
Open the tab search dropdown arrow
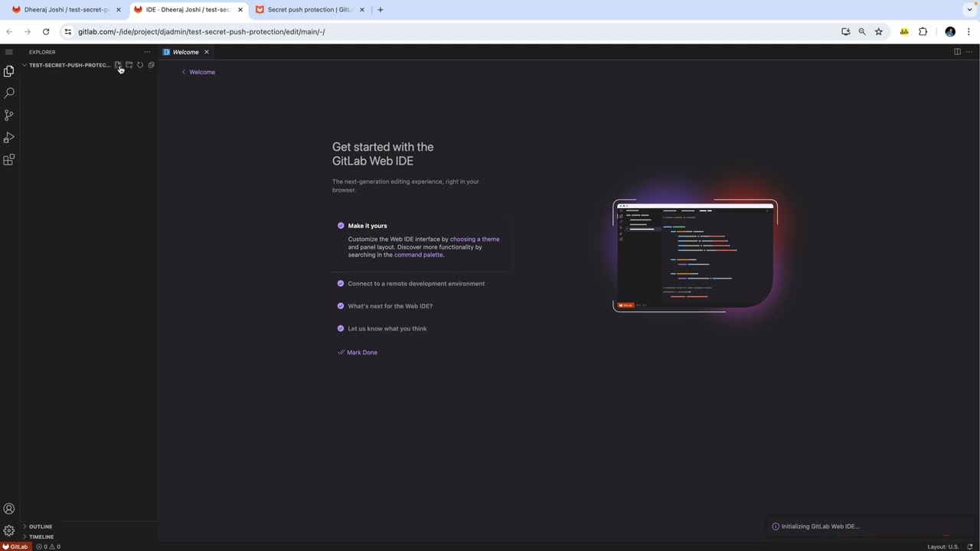969,10
